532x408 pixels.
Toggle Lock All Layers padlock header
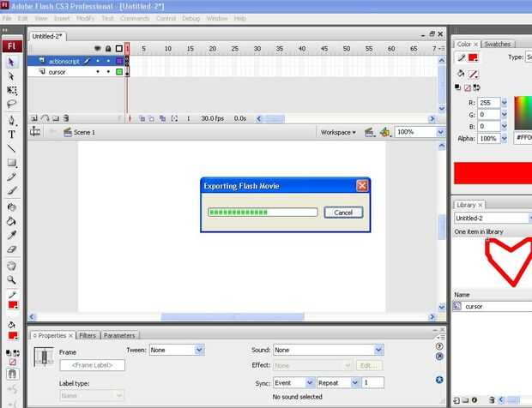pyautogui.click(x=108, y=49)
